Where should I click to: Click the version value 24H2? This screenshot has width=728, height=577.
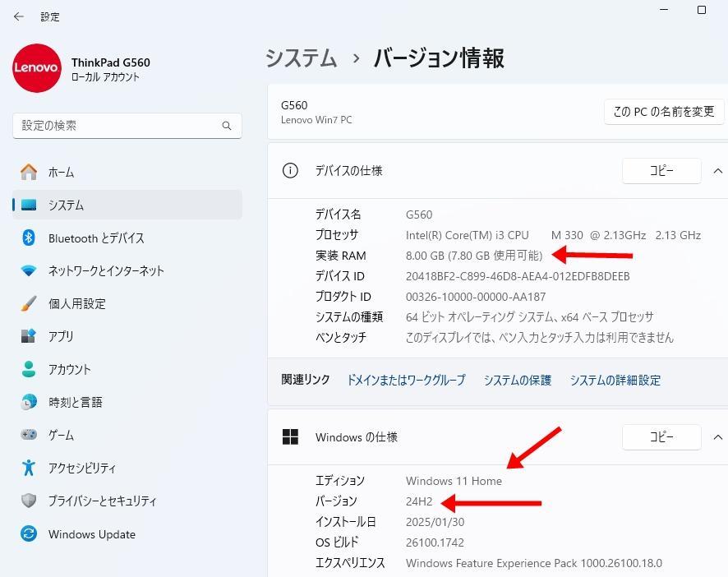(419, 501)
